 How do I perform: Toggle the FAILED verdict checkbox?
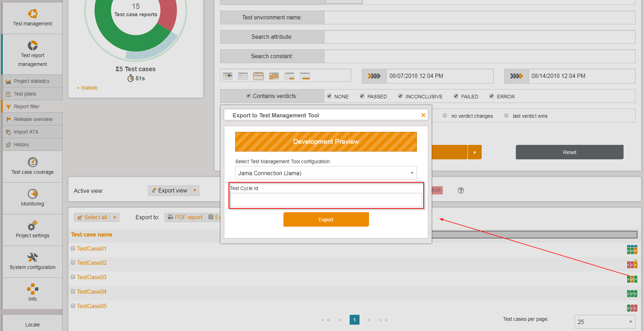tap(456, 96)
